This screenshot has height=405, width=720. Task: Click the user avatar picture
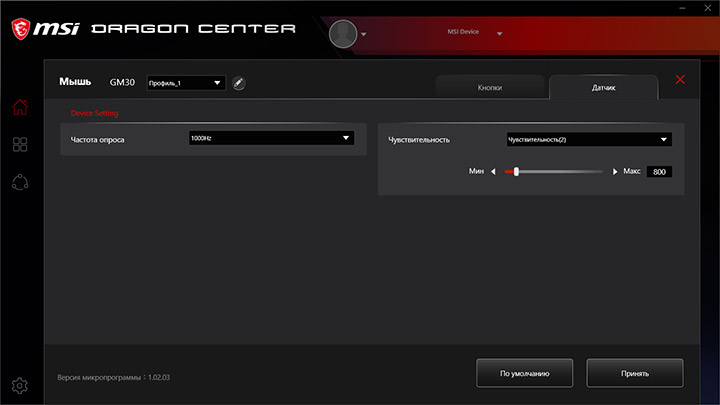point(343,34)
